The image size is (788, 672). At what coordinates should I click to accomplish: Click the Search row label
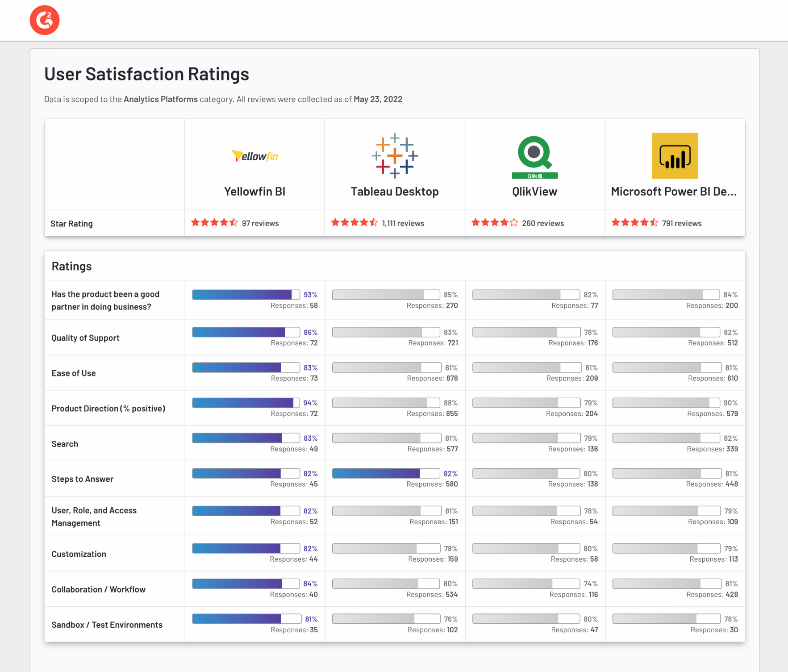pyautogui.click(x=65, y=444)
